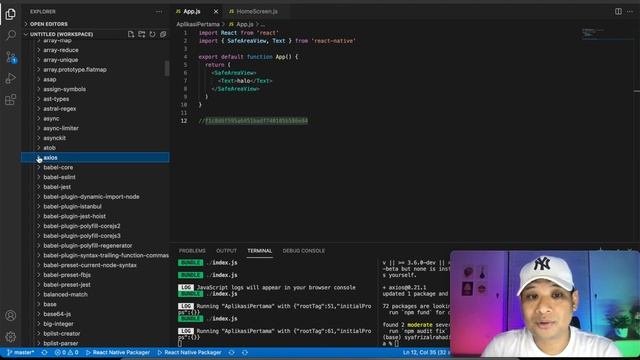Expand the array-unique folder

[39, 60]
